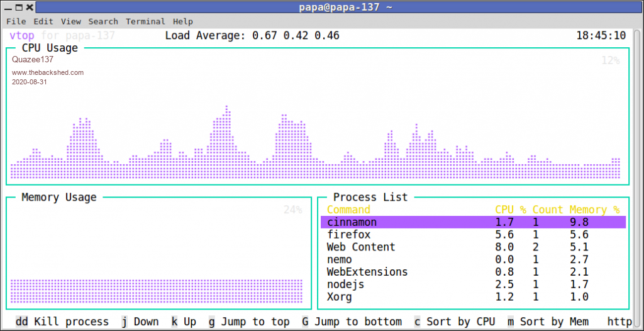Click the Memory % column header

point(594,210)
